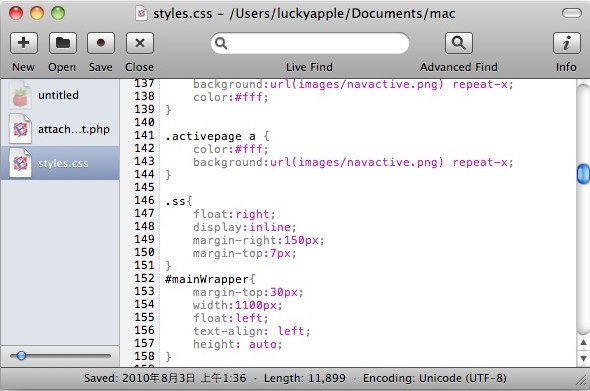This screenshot has height=391, width=590.
Task: Click the 'display:inline;' code line
Action: tap(245, 227)
